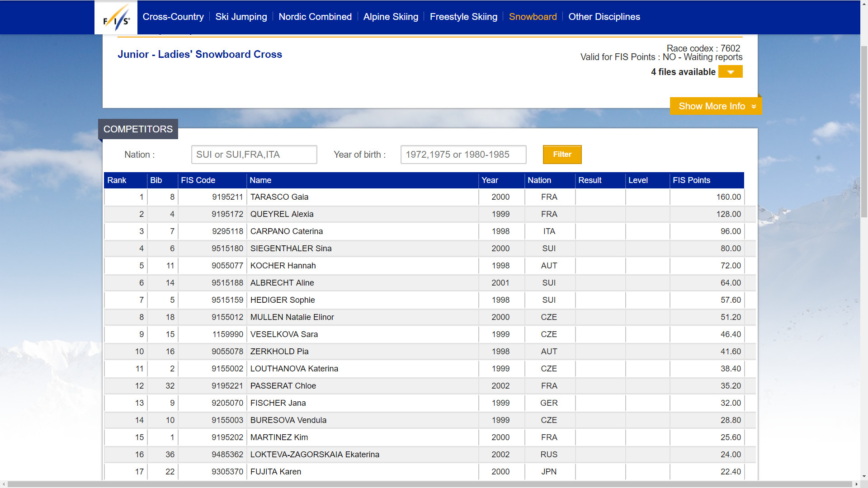Image resolution: width=868 pixels, height=488 pixels.
Task: Open Other Disciplines menu
Action: (x=604, y=17)
